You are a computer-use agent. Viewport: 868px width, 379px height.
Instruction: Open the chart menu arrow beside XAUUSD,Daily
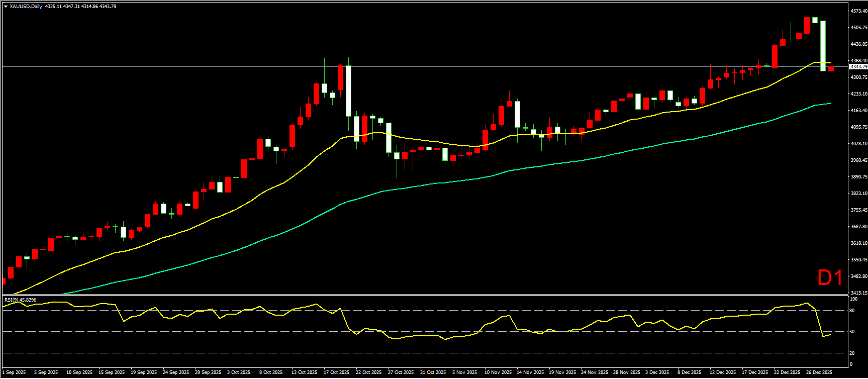(x=6, y=7)
